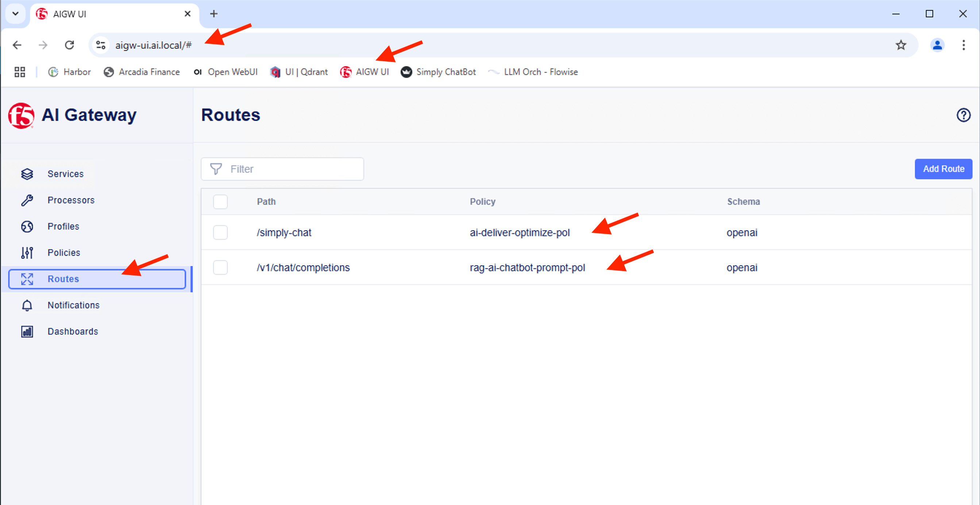Open Processors wrench icon item
The image size is (980, 505).
pos(27,200)
